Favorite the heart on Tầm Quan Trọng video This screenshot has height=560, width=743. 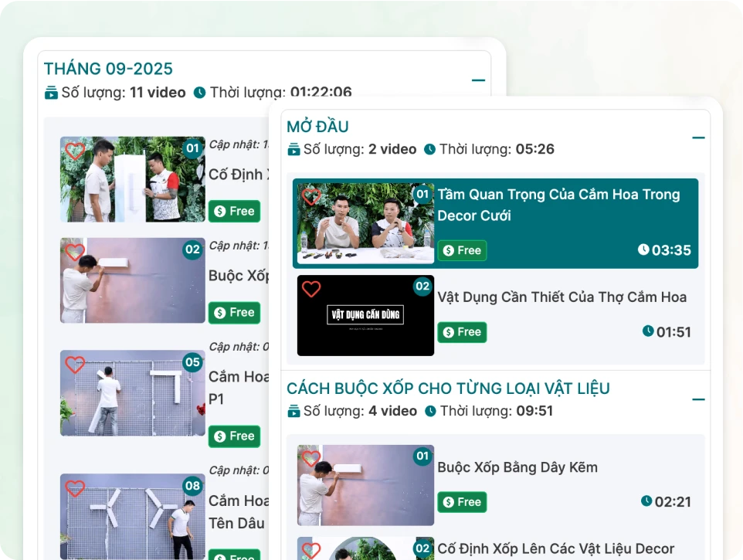(x=311, y=196)
